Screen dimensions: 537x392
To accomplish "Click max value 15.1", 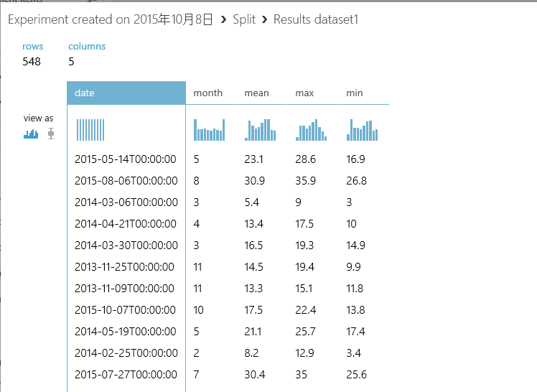I will point(304,289).
